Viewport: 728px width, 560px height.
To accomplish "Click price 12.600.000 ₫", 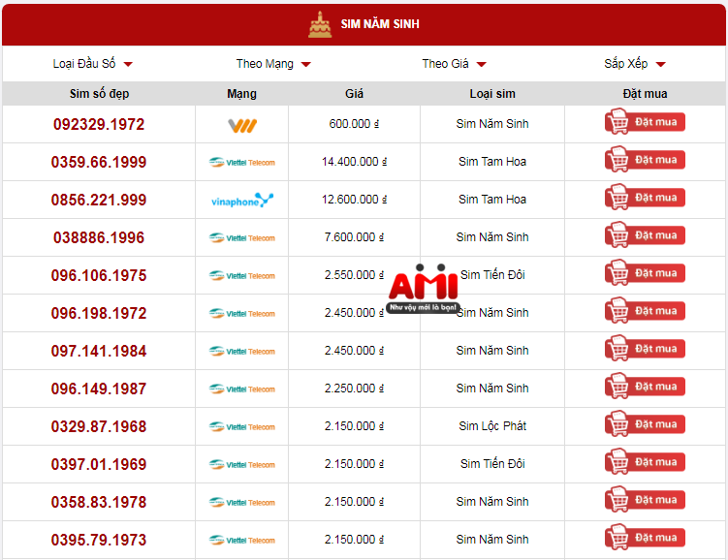I will (354, 200).
